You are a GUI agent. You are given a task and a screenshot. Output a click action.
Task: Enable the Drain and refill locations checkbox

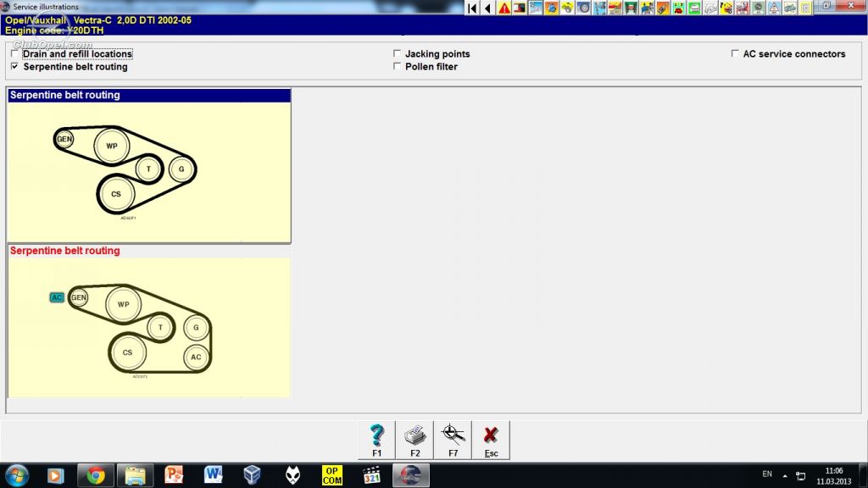click(x=15, y=53)
